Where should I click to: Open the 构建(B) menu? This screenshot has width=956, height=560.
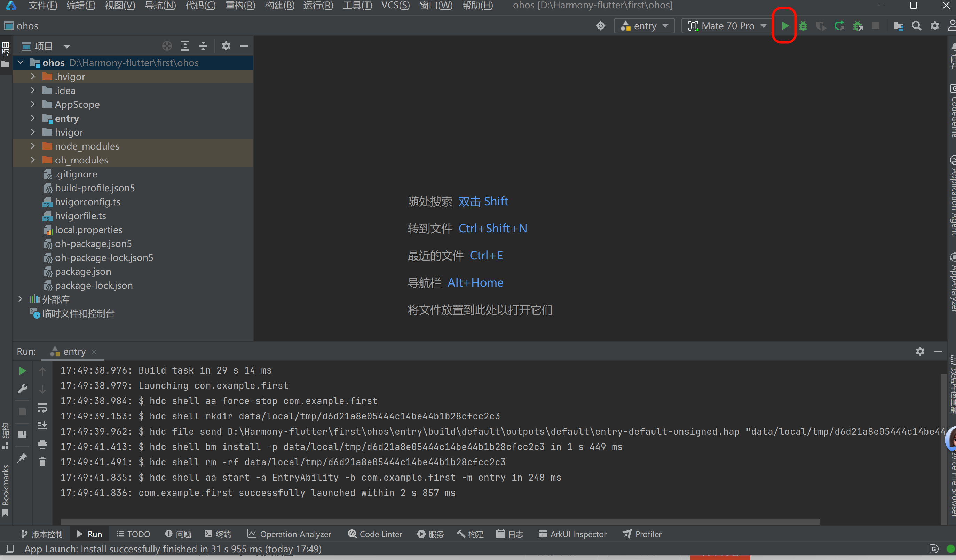point(279,5)
